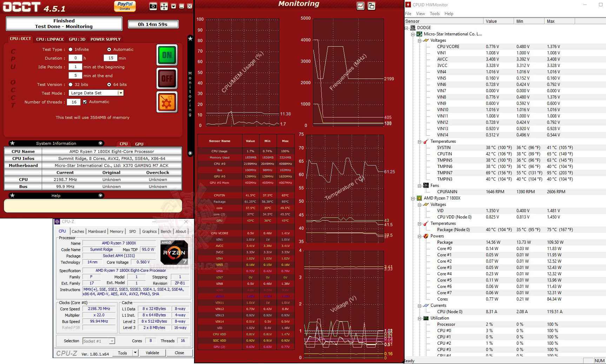Click the Duration minutes input field

coord(111,58)
